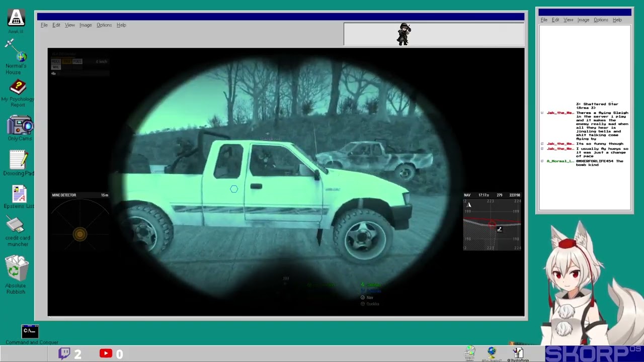Open Edit menu in the chat window
This screenshot has width=644, height=362.
(x=555, y=20)
